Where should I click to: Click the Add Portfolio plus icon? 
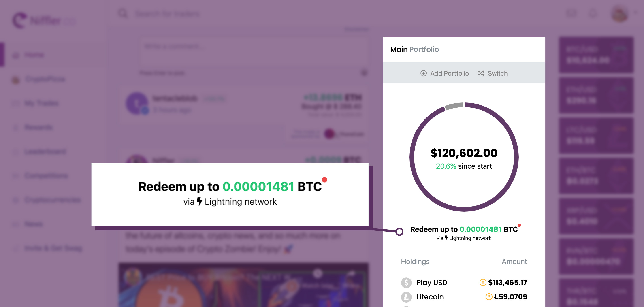[424, 73]
